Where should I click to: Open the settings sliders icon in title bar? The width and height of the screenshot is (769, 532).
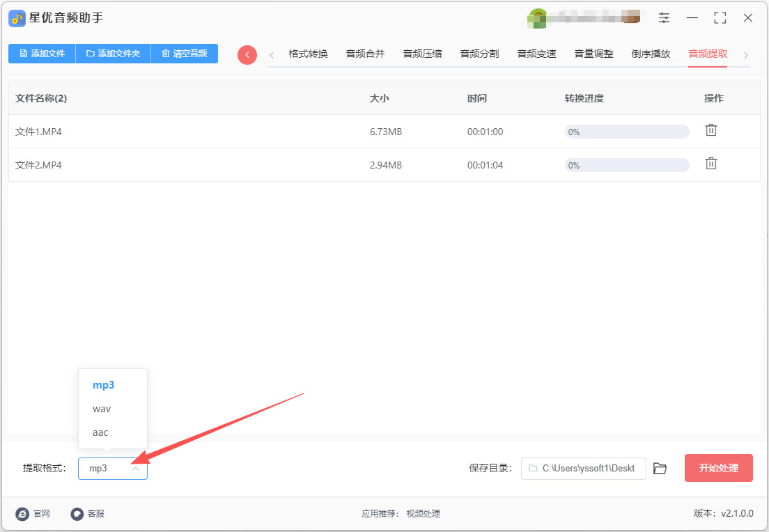click(x=664, y=18)
